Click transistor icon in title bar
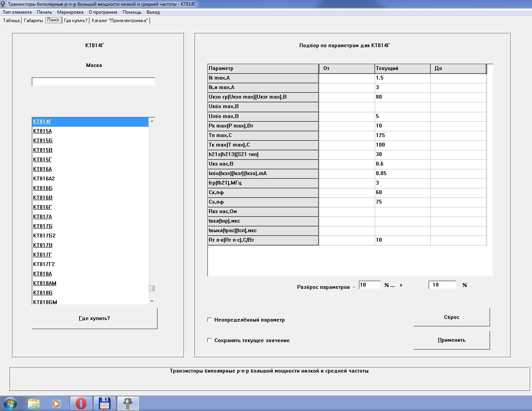 3,4
